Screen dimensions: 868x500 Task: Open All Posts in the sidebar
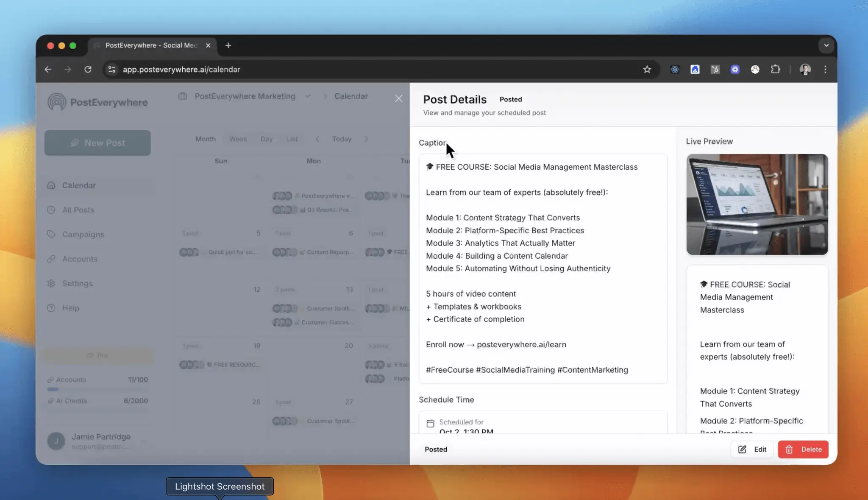coord(97,210)
